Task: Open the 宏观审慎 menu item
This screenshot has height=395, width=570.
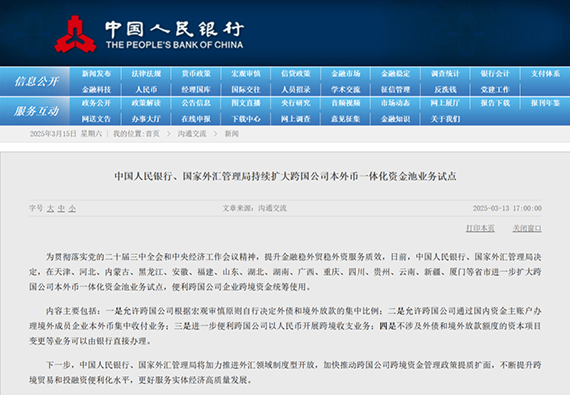Action: pos(246,74)
